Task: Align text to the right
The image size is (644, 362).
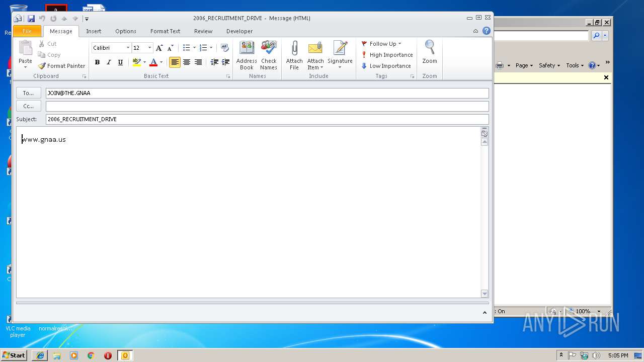Action: coord(198,62)
